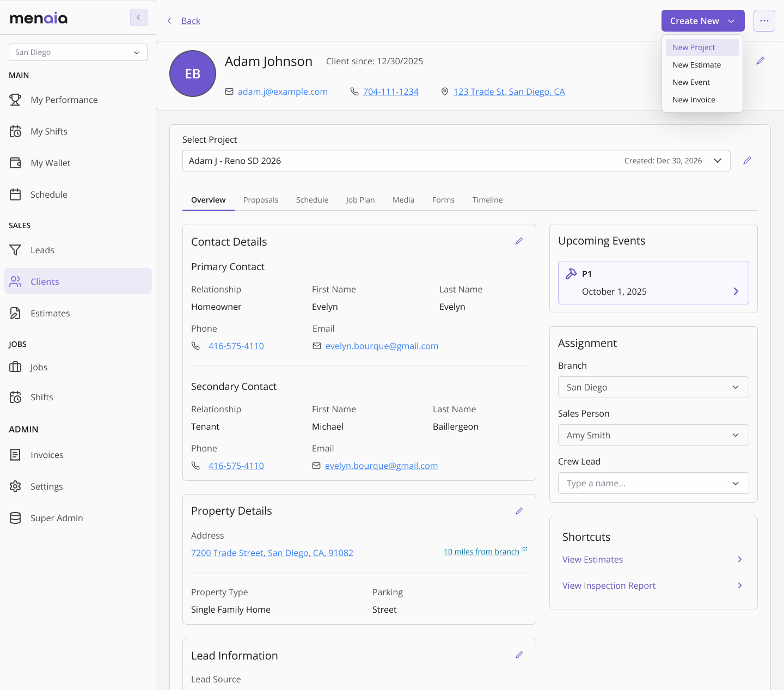Click the Super Admin database icon
Viewport: 784px width, 690px height.
[x=15, y=518]
